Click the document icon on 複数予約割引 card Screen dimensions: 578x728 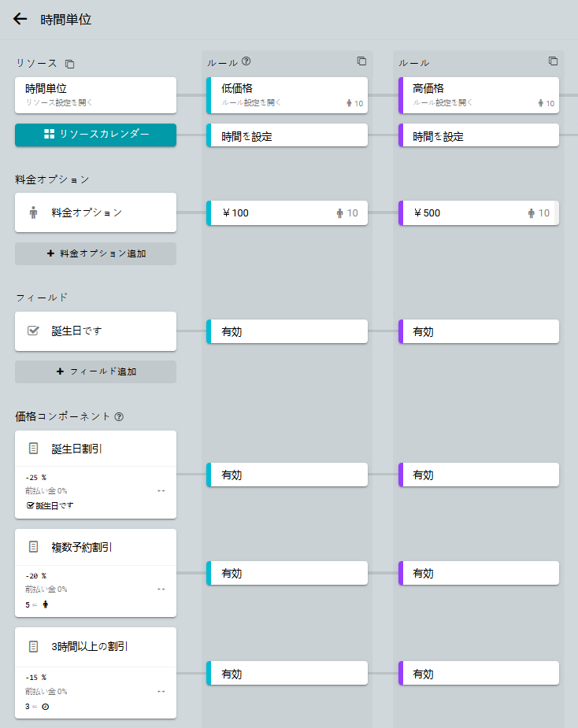[x=33, y=546]
